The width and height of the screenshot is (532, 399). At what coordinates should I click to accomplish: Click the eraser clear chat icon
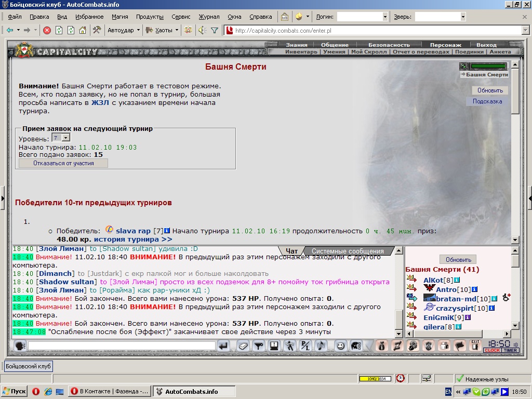pyautogui.click(x=243, y=346)
